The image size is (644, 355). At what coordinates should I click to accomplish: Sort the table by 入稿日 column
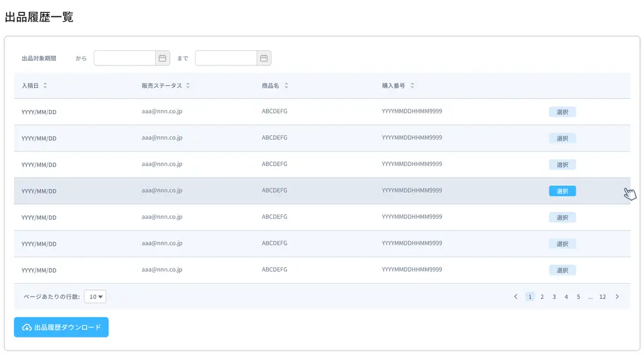point(45,86)
